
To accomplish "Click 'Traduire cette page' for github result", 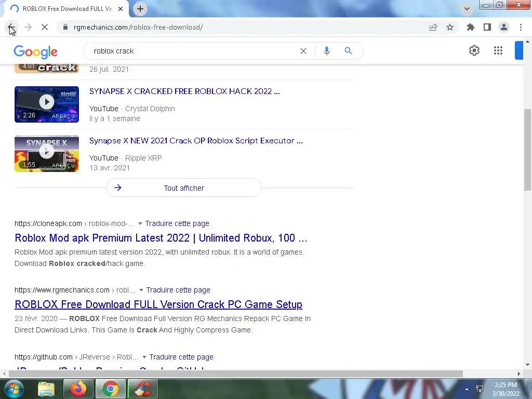I will (x=181, y=357).
